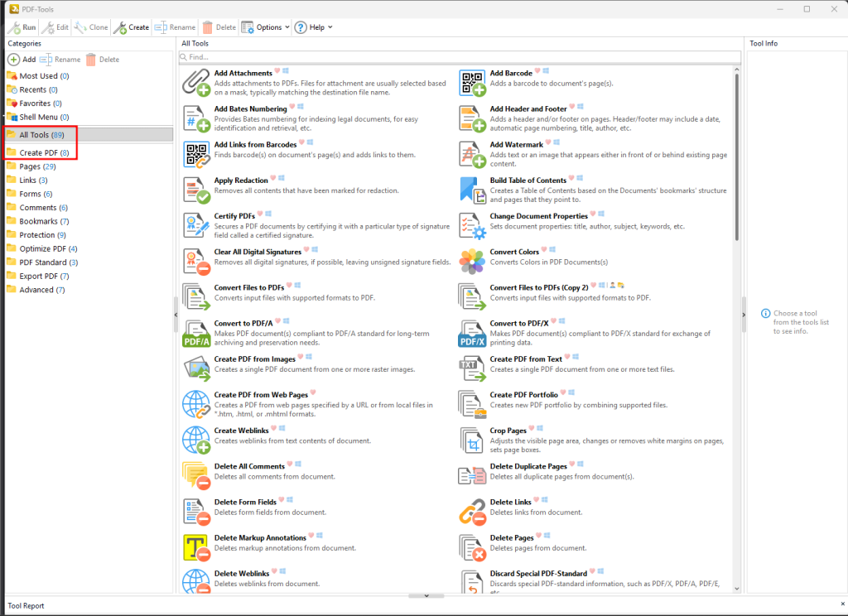Expand Tool Report with bottom chevron
This screenshot has width=848, height=616.
tap(426, 595)
